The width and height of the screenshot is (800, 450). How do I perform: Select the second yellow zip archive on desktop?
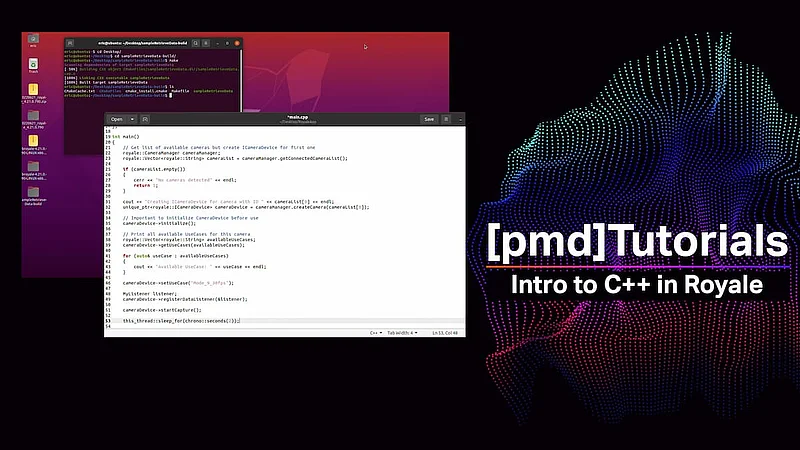[x=33, y=141]
